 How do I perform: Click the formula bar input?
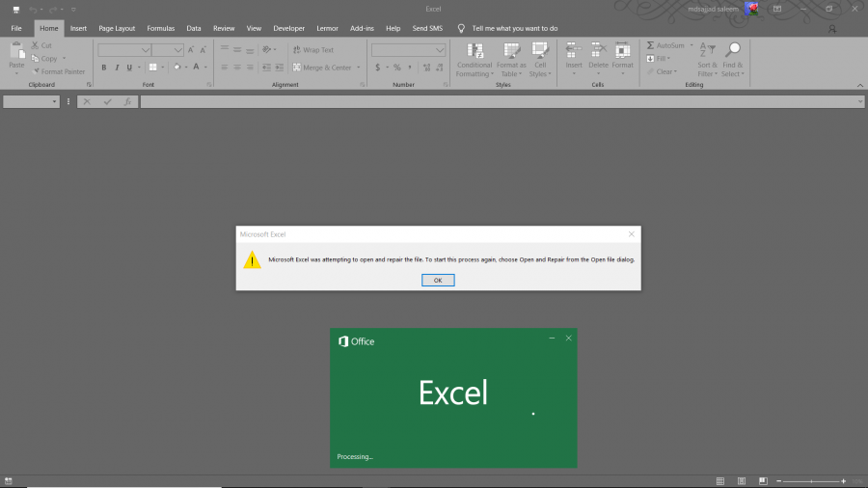502,102
